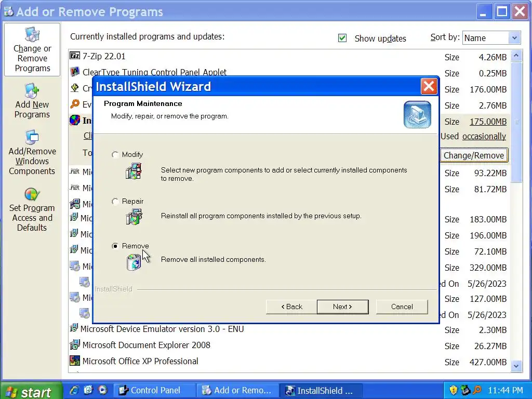The height and width of the screenshot is (399, 532).
Task: Click the ClearType Tuning applet icon
Action: click(75, 72)
